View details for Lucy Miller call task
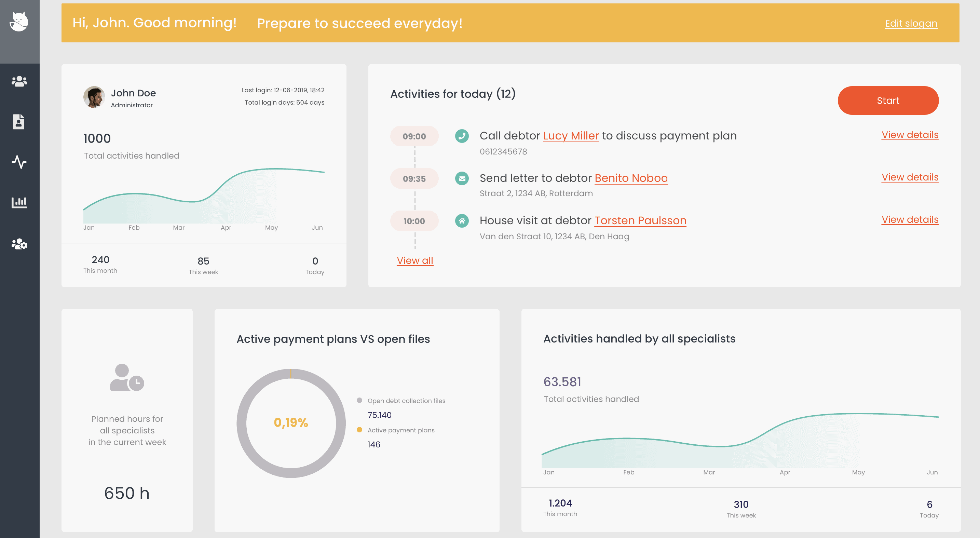980x538 pixels. (911, 135)
